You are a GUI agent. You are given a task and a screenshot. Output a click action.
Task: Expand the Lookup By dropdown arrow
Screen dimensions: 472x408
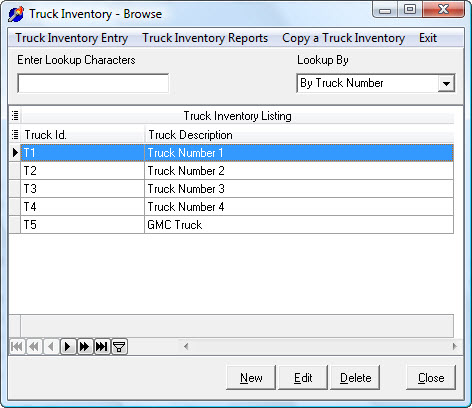pyautogui.click(x=446, y=83)
